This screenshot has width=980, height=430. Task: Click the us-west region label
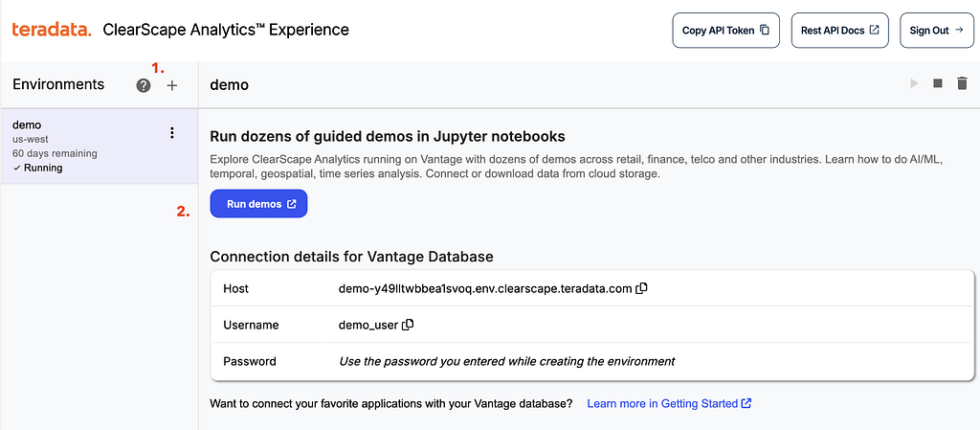click(31, 139)
